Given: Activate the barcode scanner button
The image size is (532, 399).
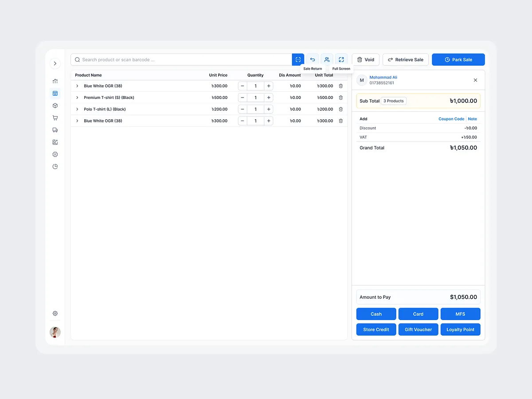Looking at the screenshot, I should [x=298, y=59].
